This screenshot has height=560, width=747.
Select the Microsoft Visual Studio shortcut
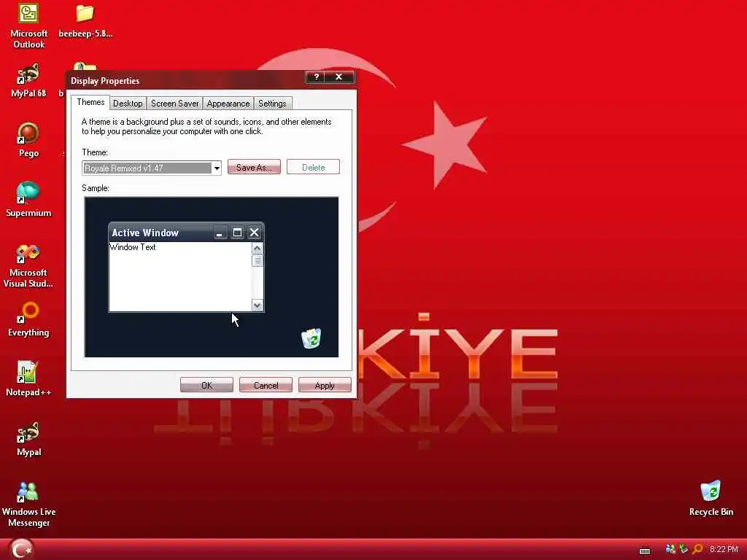coord(28,265)
